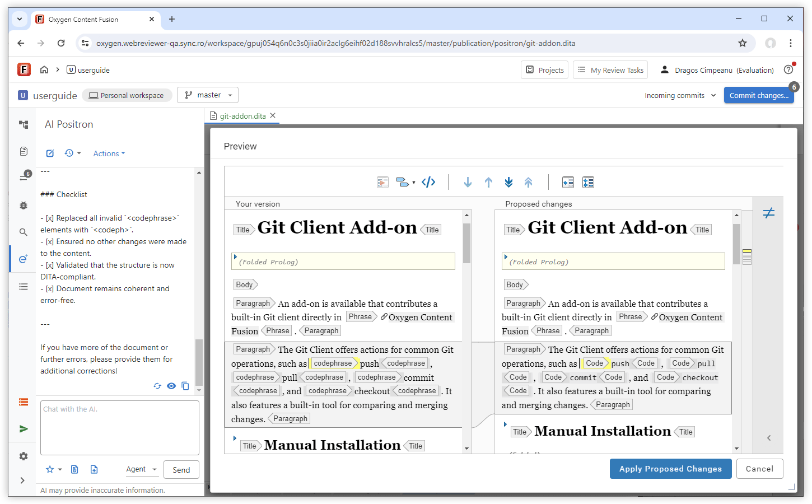Select the Oxygen Content Fusion browser tab

(95, 19)
